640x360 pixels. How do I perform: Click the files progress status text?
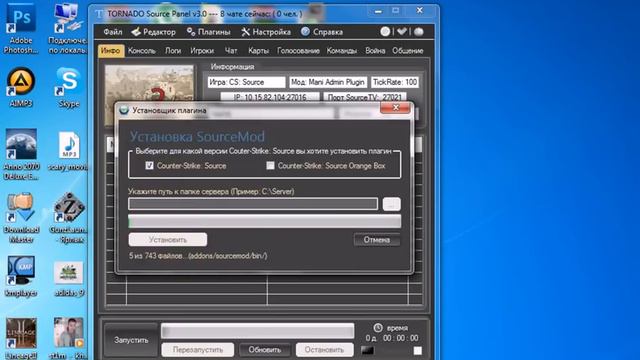click(x=198, y=256)
